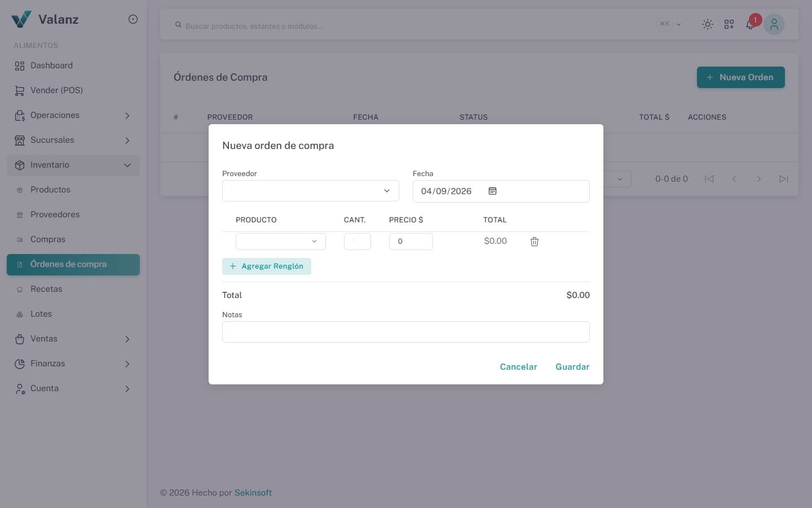Screen dimensions: 812x508
Task: Select Órdenes de compra in the sidebar
Action: tap(73, 264)
